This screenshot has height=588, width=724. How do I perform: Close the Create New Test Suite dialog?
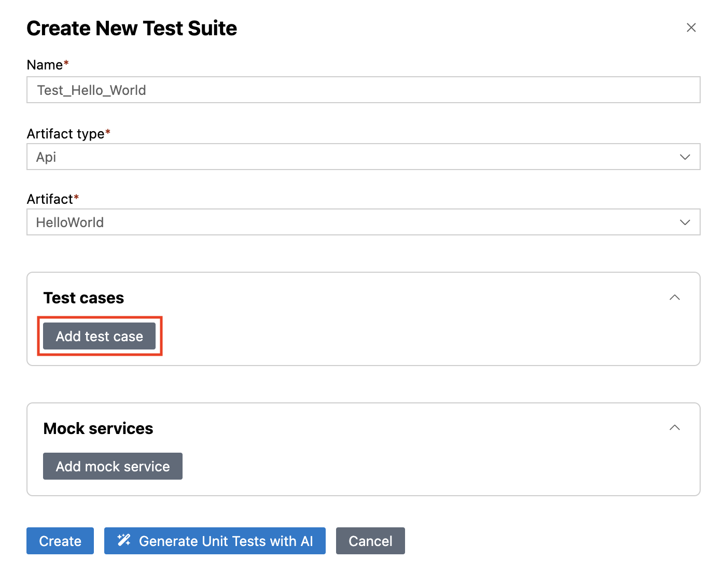pyautogui.click(x=691, y=28)
